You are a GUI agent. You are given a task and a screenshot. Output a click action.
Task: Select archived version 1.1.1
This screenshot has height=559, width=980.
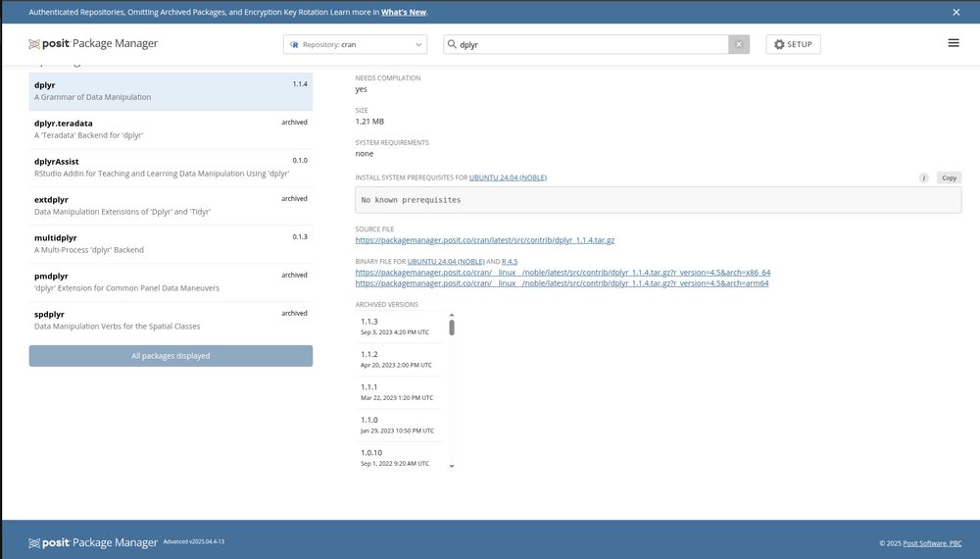pyautogui.click(x=399, y=392)
